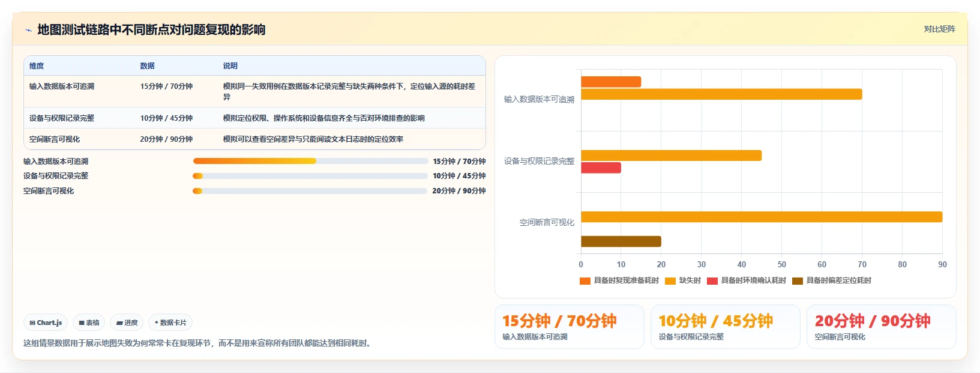The height and width of the screenshot is (373, 980).
Task: Toggle legend item 具备时偏差定位耗时
Action: pyautogui.click(x=832, y=281)
